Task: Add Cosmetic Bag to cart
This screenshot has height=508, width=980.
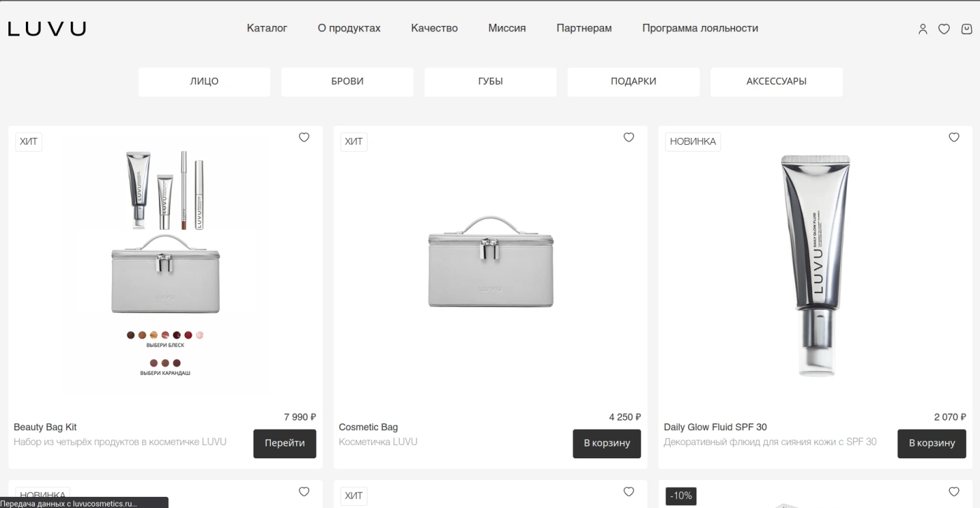Action: 607,443
